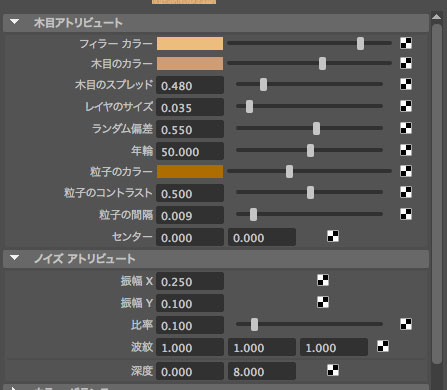Image resolution: width=447 pixels, height=390 pixels.
Task: Click map button for フィラー カラー
Action: click(406, 43)
